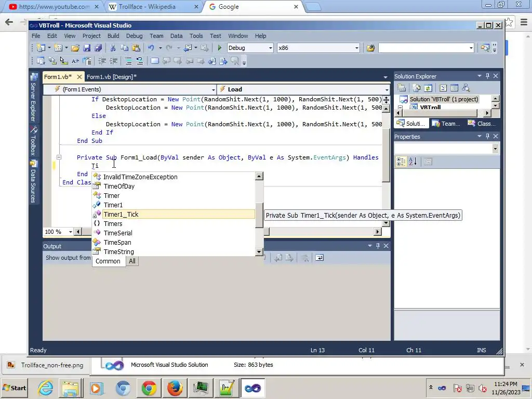The width and height of the screenshot is (532, 399).
Task: Click Alphabetical sort icon in Properties
Action: (413, 162)
